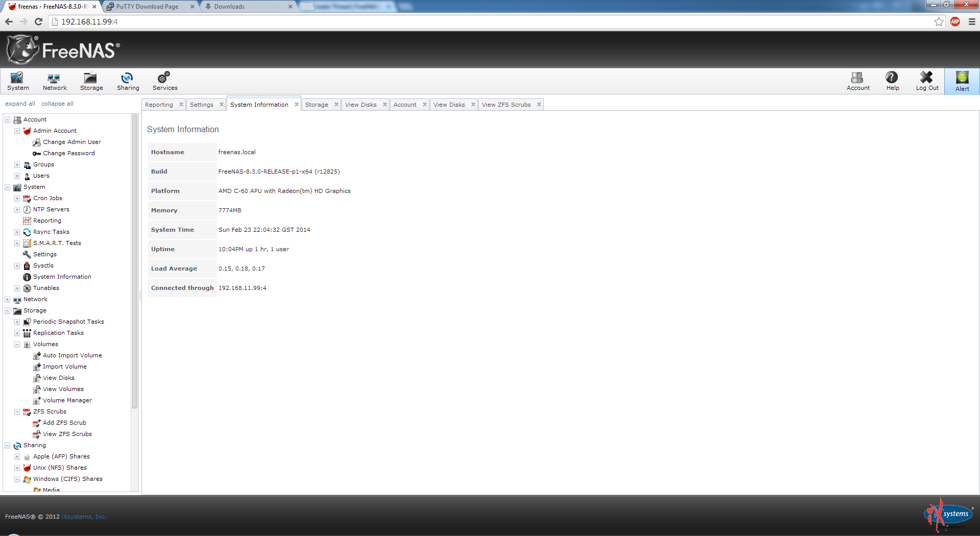
Task: Close the Reporting tab
Action: (181, 105)
